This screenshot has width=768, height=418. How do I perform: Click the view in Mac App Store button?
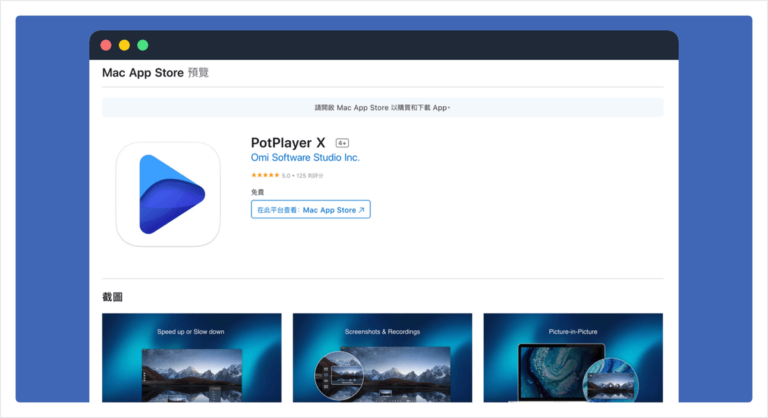(311, 210)
